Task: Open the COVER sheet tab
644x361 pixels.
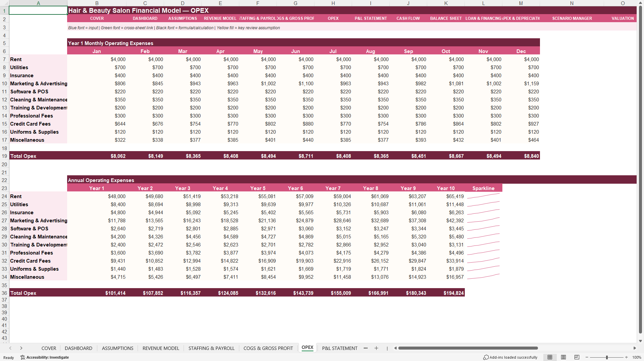Action: coord(49,348)
